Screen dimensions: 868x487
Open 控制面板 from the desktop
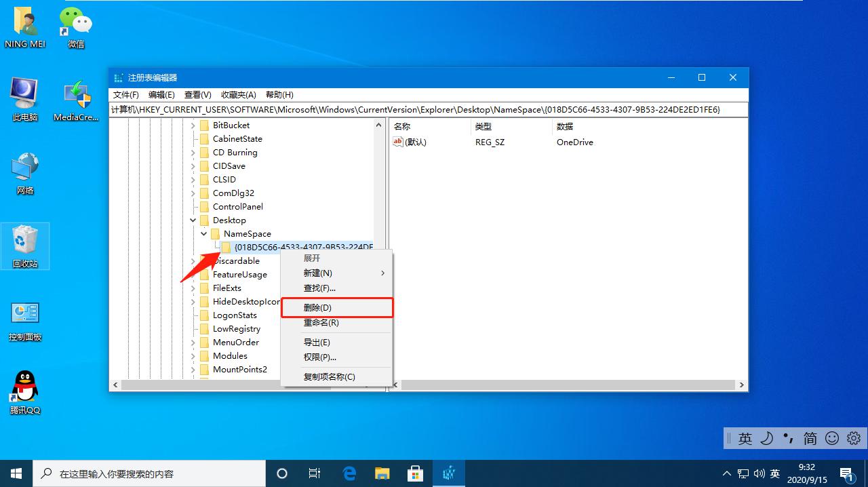25,313
